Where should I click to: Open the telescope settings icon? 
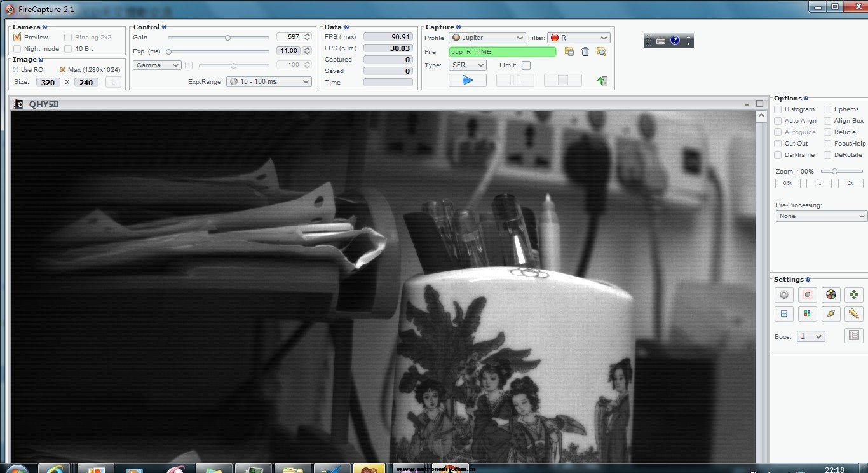coord(853,313)
